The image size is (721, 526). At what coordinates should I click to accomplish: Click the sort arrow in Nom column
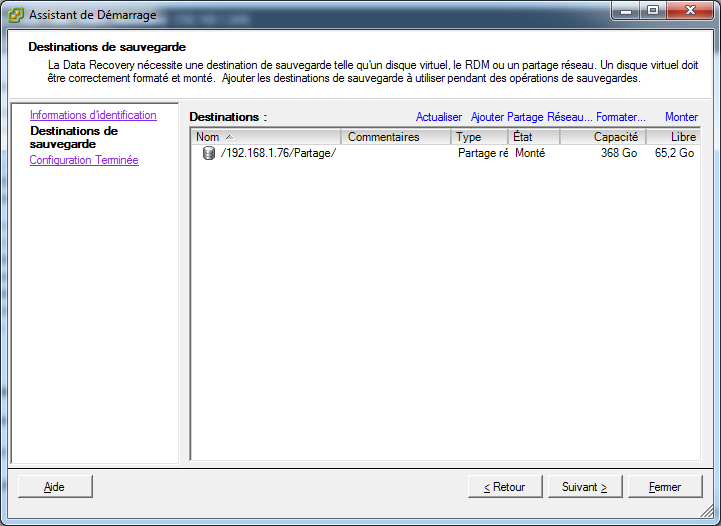click(x=230, y=137)
